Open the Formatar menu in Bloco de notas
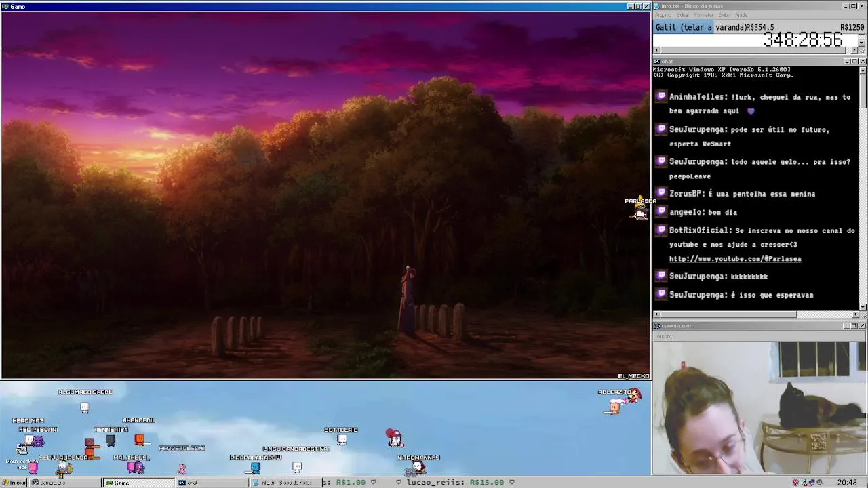This screenshot has width=868, height=488. pos(704,15)
